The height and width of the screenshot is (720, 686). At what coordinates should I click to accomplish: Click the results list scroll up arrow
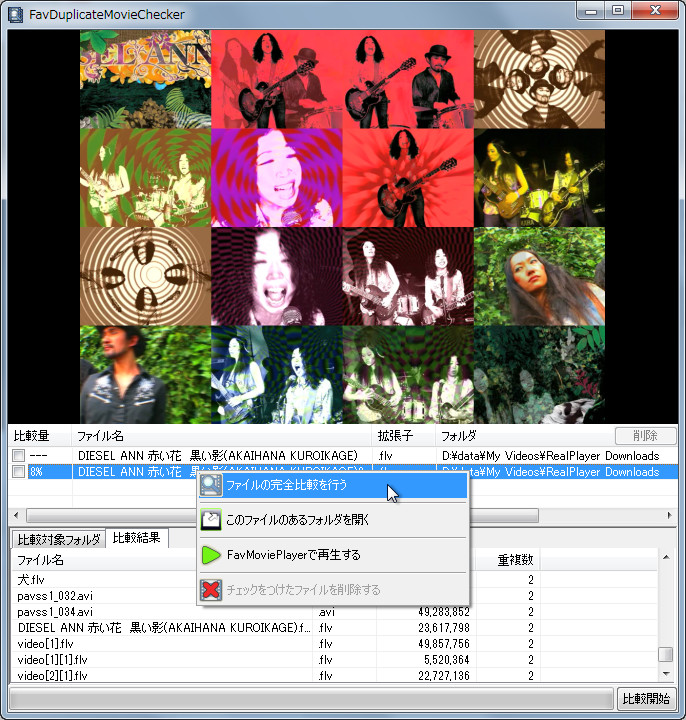point(666,557)
